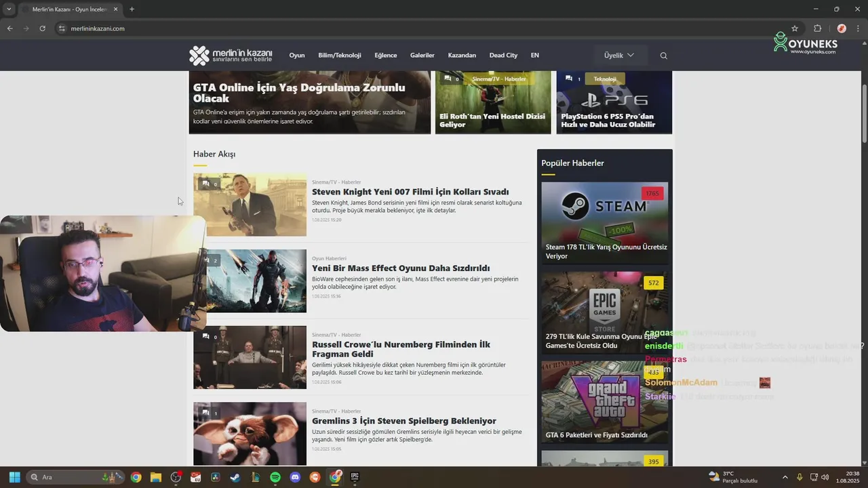
Task: Switch site language to EN
Action: 535,56
